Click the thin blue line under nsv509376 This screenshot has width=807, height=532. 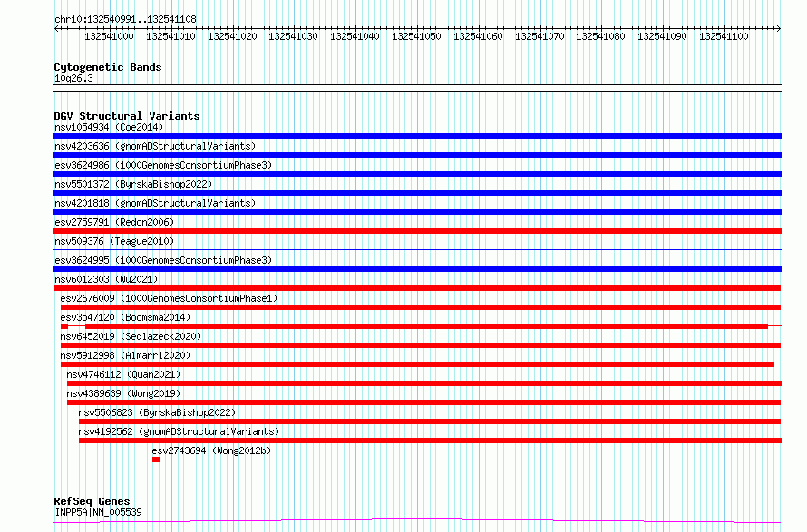(x=417, y=250)
